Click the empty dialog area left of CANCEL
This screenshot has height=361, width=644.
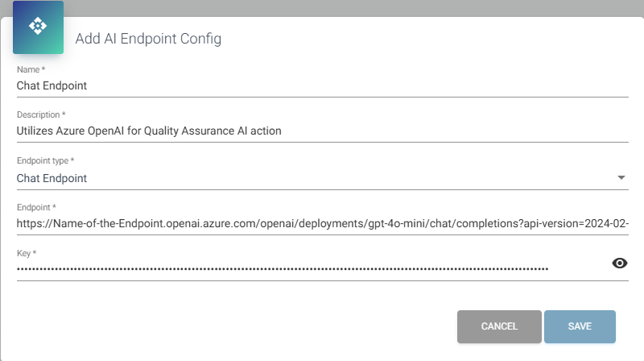point(242,326)
